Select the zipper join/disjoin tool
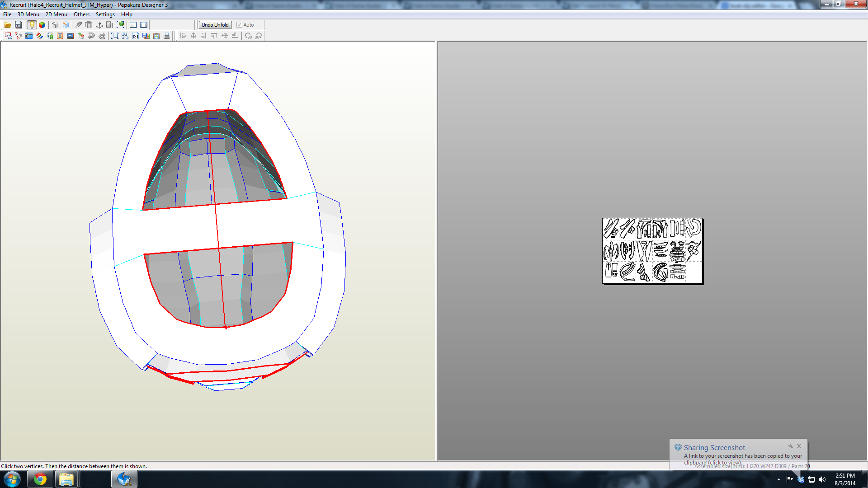This screenshot has height=488, width=868. 29,36
